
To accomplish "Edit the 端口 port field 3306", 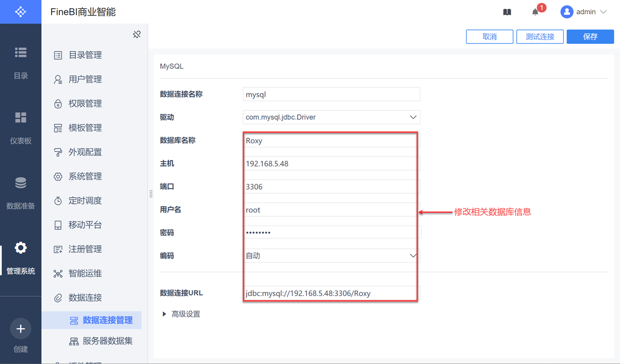I will click(331, 187).
